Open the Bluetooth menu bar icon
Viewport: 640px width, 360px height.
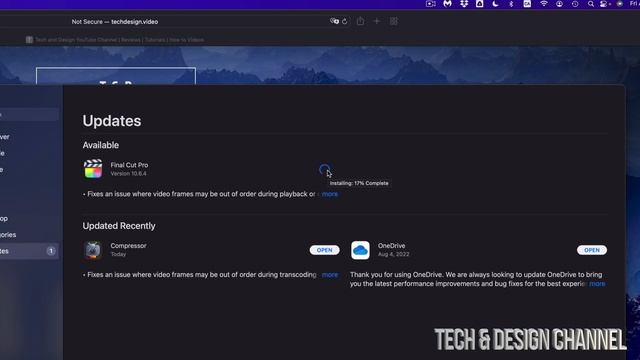tap(511, 4)
